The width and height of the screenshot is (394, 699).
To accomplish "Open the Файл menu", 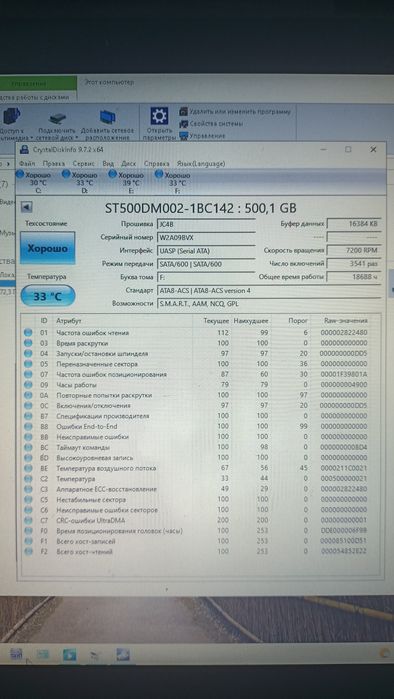I will click(x=27, y=164).
